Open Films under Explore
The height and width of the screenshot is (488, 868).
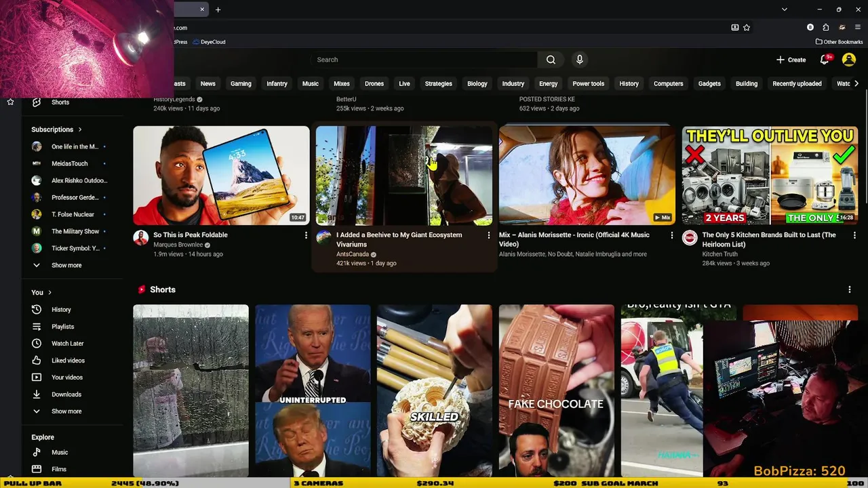59,469
